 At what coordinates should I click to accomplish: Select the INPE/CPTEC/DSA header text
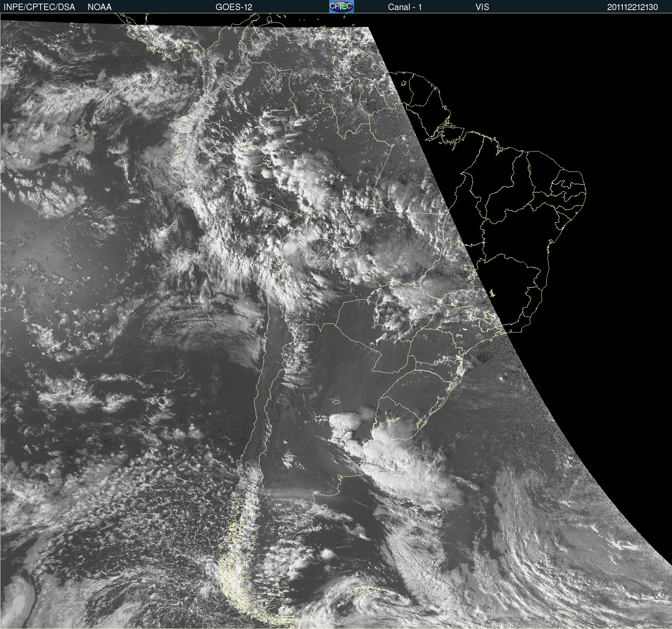39,7
